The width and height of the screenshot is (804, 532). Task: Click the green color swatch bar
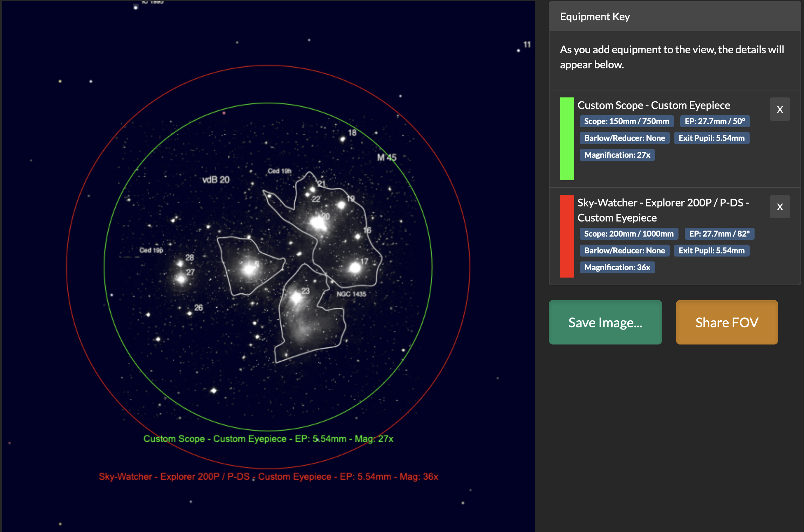coord(567,139)
